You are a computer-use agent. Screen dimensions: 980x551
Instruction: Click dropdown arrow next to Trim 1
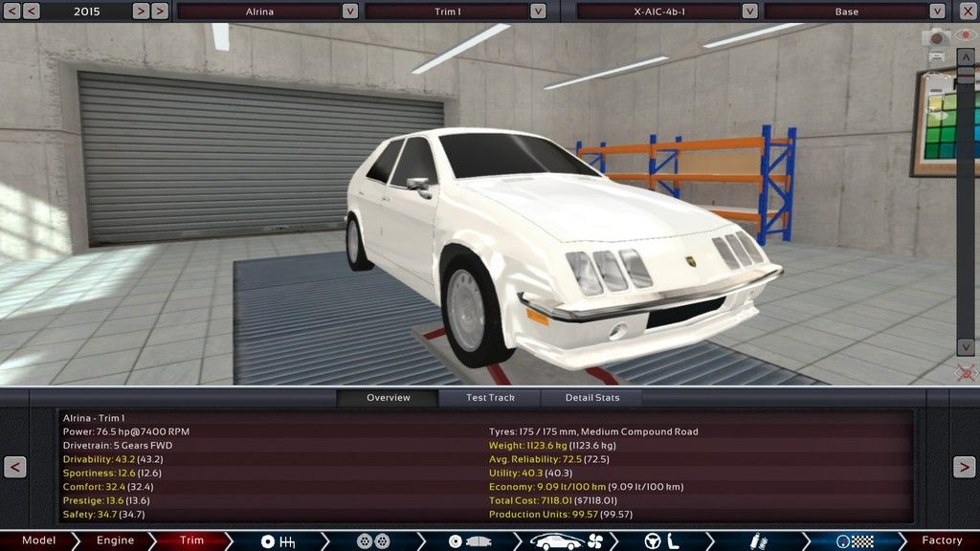538,11
